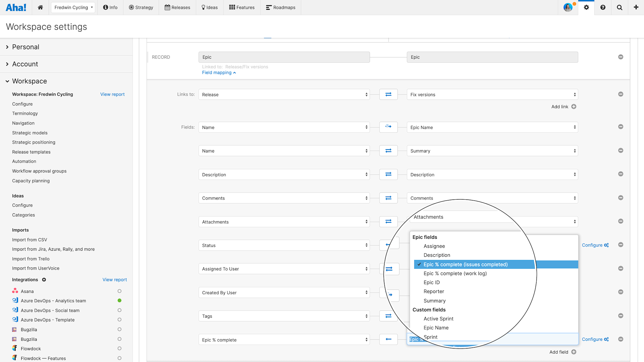Toggle status for Azure DevOps - Analytics team
The image size is (644, 362).
click(119, 301)
